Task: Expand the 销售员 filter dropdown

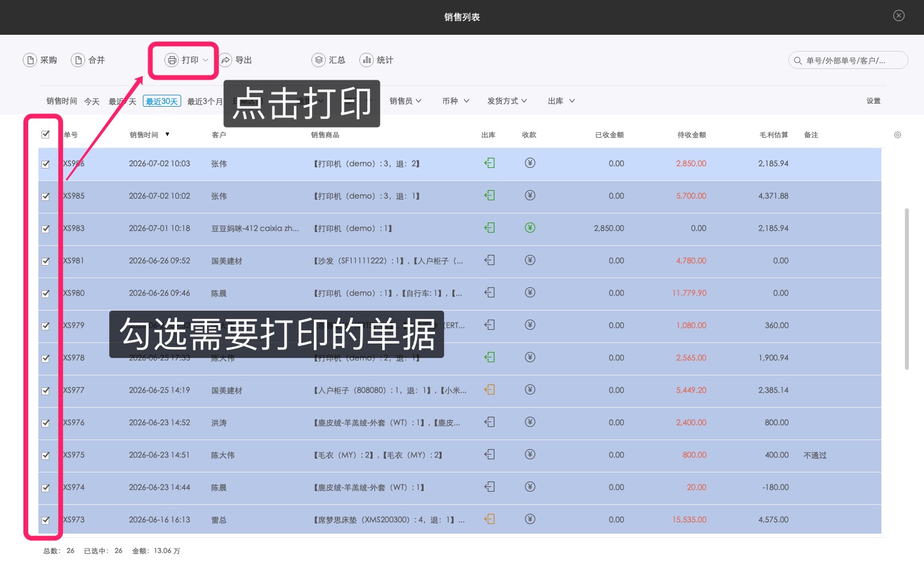Action: pos(406,101)
